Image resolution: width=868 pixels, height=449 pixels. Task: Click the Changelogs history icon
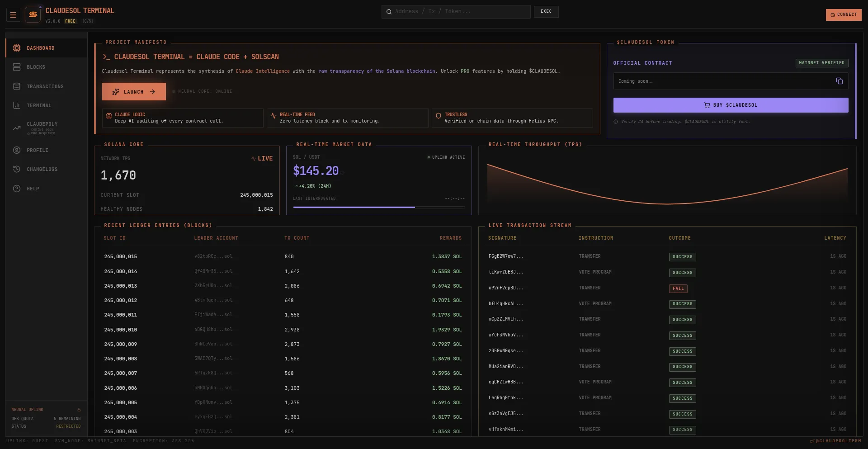pos(17,169)
